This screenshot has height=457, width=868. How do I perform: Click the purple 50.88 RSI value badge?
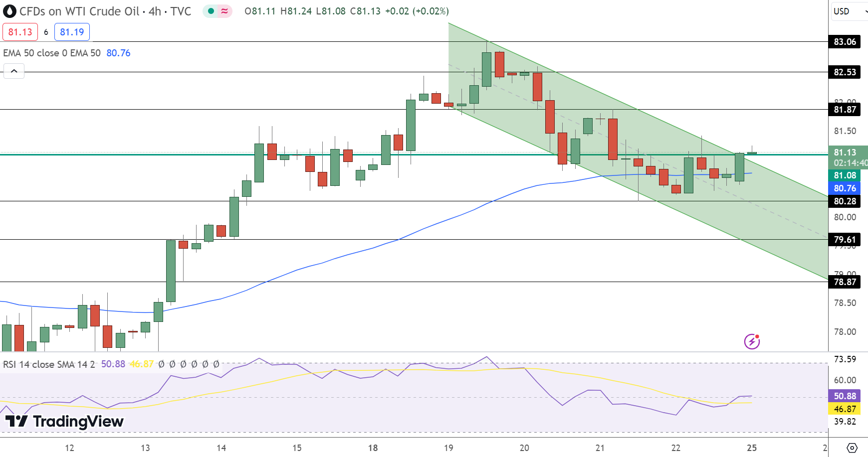[845, 396]
